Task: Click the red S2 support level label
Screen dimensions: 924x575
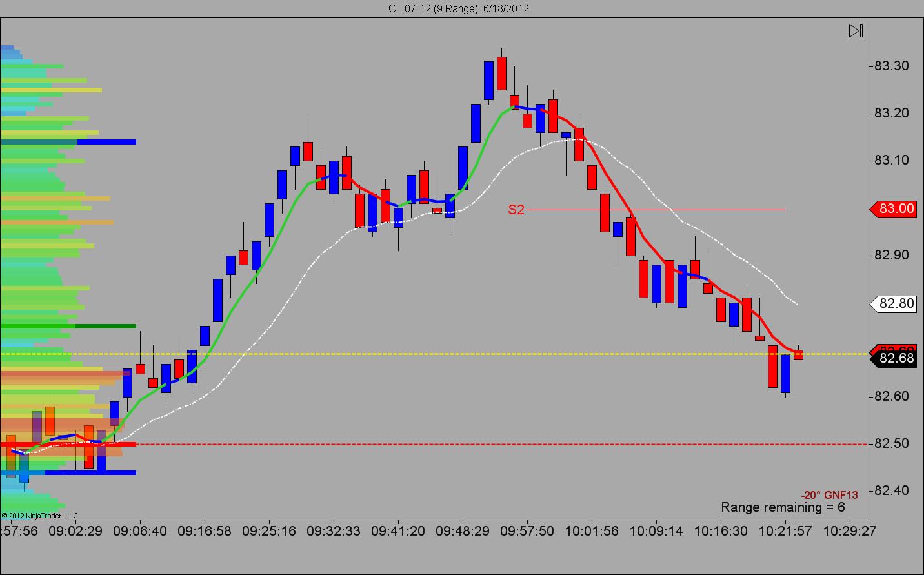Action: 516,210
